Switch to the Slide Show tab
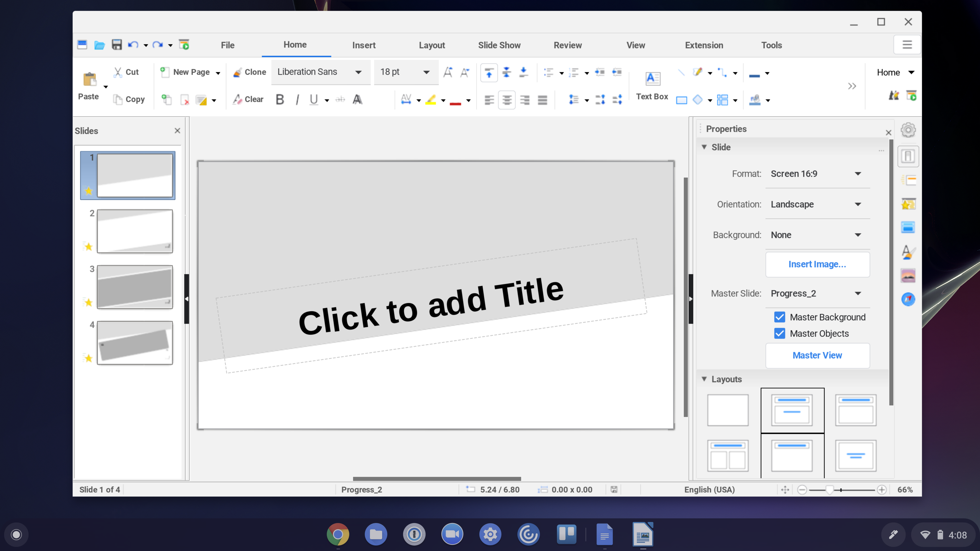 (x=499, y=45)
